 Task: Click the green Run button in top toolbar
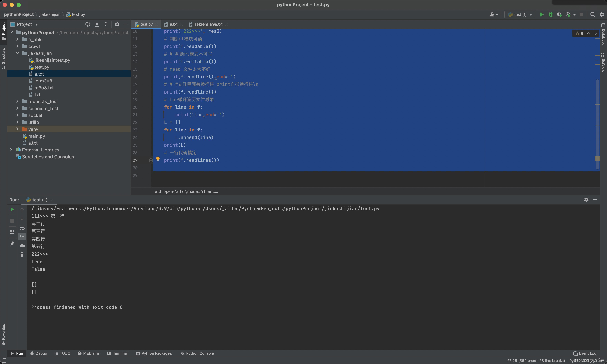(x=542, y=14)
